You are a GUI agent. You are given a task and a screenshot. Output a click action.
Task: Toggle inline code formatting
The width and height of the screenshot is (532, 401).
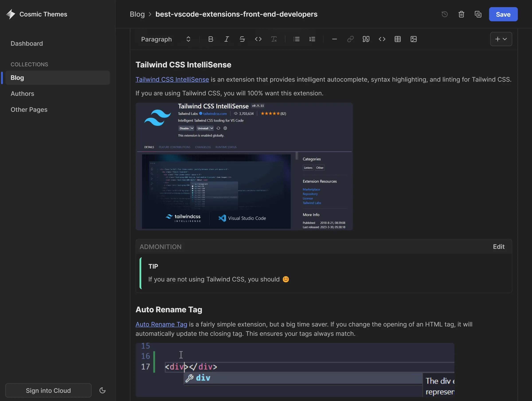click(x=258, y=39)
